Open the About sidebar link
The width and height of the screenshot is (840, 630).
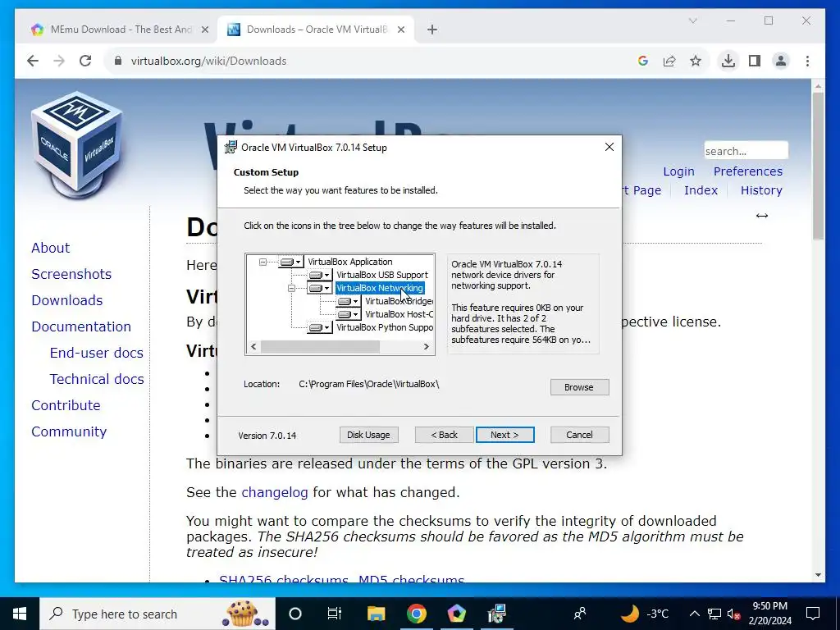coord(50,248)
